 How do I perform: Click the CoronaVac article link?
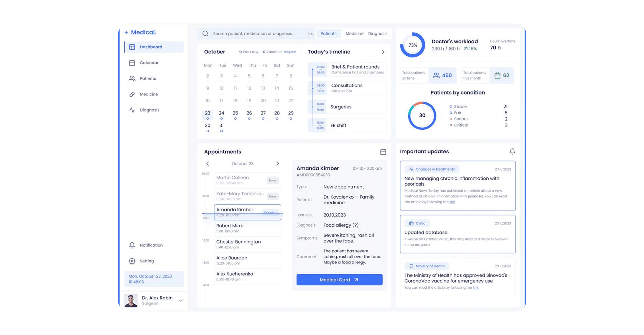pyautogui.click(x=475, y=288)
